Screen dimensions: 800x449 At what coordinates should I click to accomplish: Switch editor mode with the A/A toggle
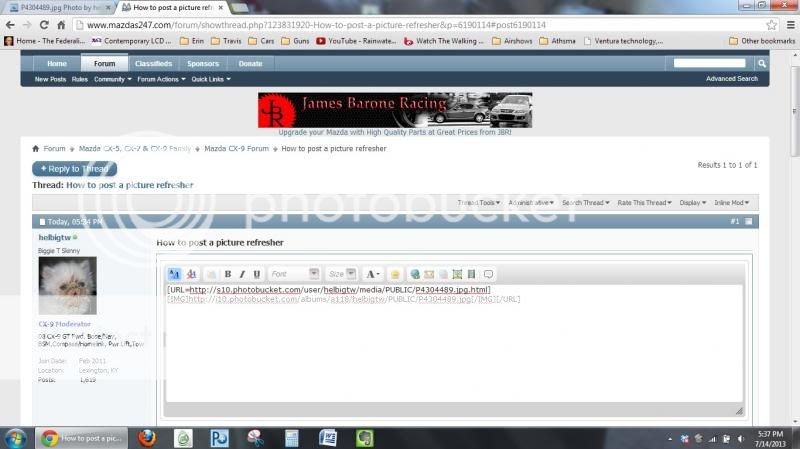coord(175,274)
